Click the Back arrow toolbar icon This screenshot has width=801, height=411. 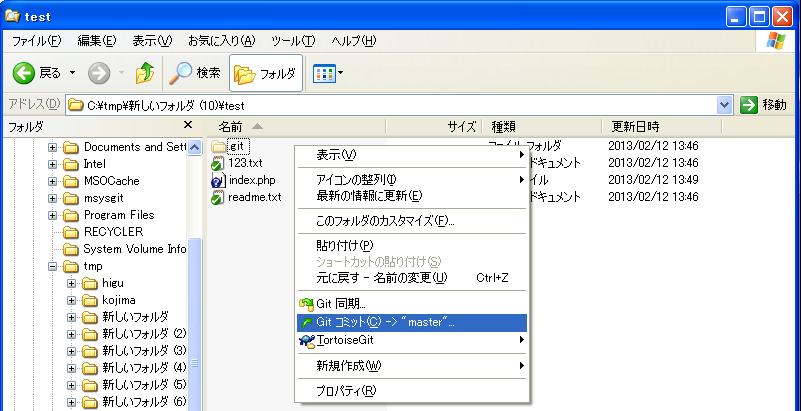[25, 73]
